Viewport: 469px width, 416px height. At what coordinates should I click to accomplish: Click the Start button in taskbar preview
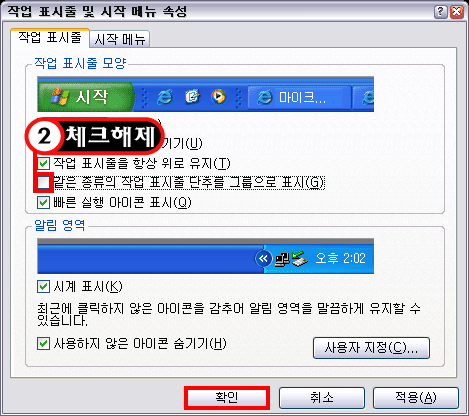[86, 97]
